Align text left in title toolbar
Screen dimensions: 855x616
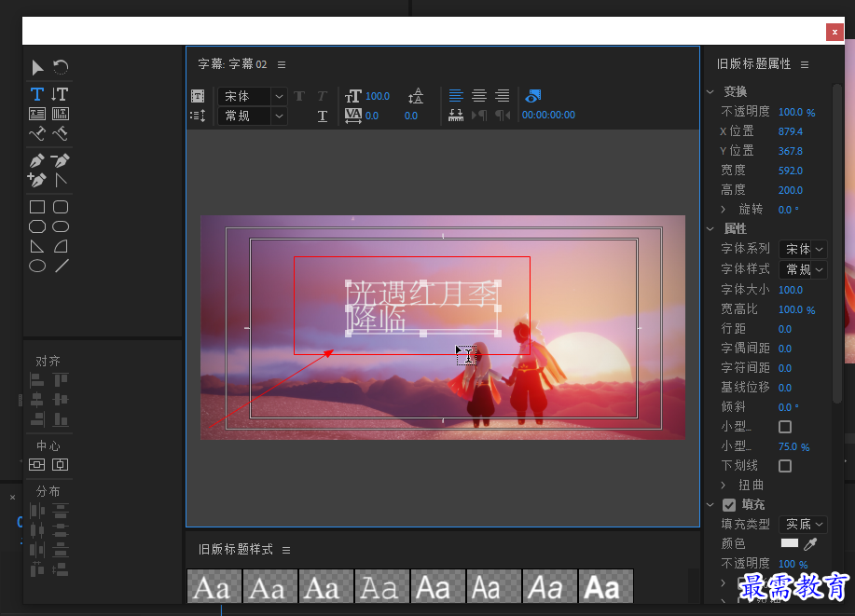pyautogui.click(x=456, y=96)
